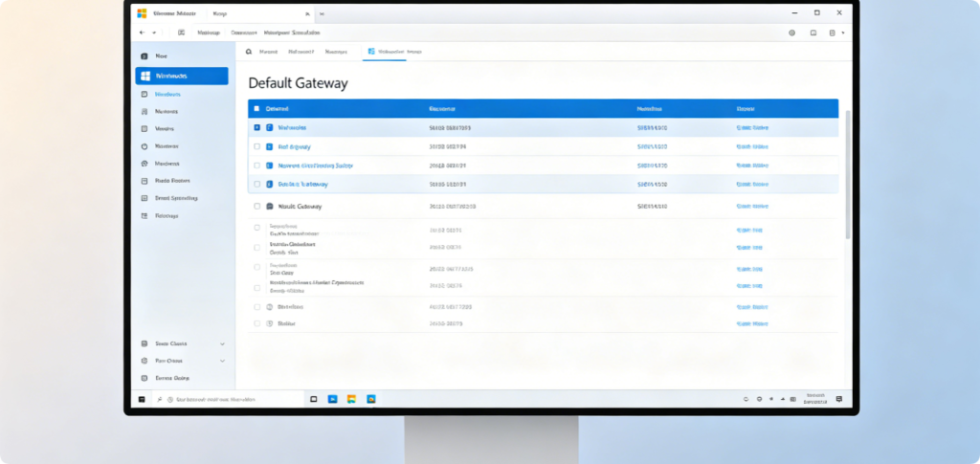Open the notification icon at the taskbar's far right
Screen dimensions: 980x464
click(838, 398)
